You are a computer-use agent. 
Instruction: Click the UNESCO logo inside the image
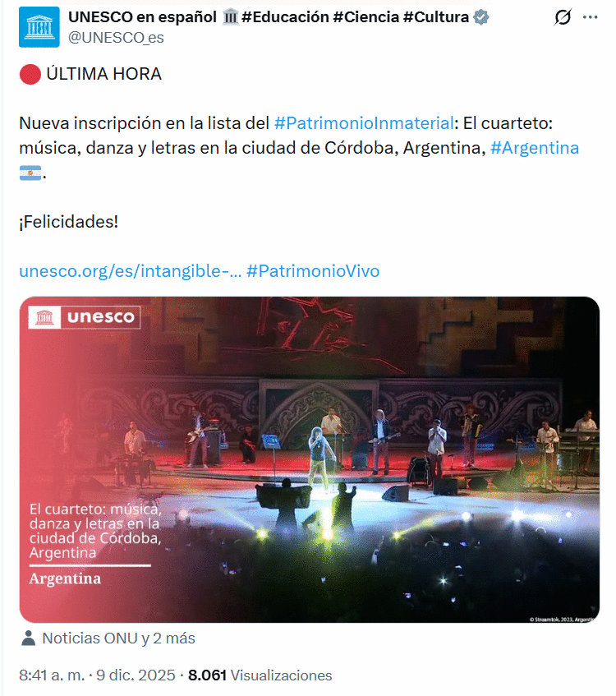coord(85,317)
